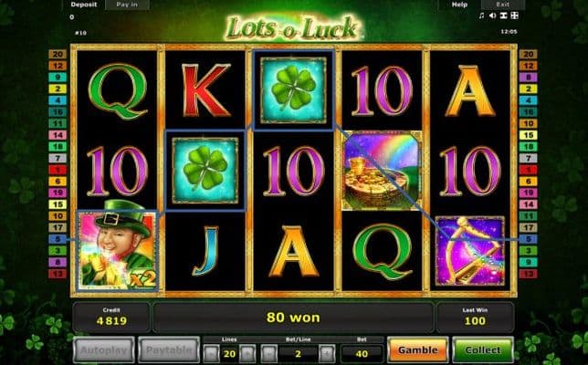Open the Help menu

tap(459, 5)
